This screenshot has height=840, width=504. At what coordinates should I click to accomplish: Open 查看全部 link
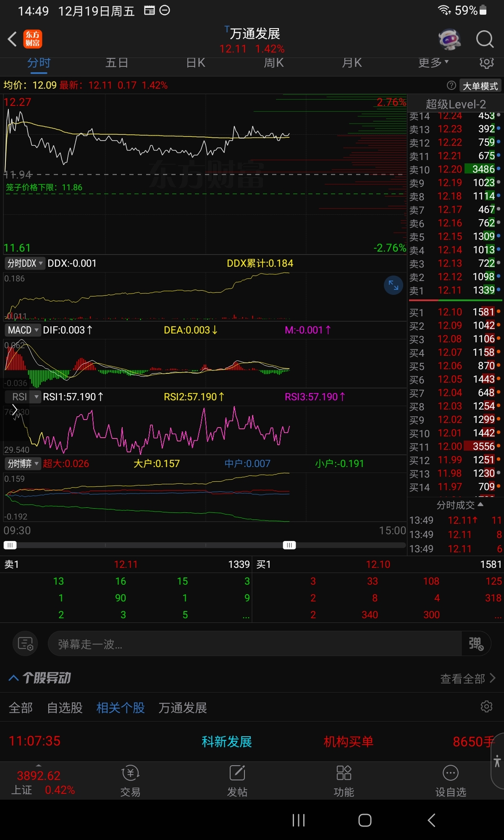pyautogui.click(x=467, y=678)
